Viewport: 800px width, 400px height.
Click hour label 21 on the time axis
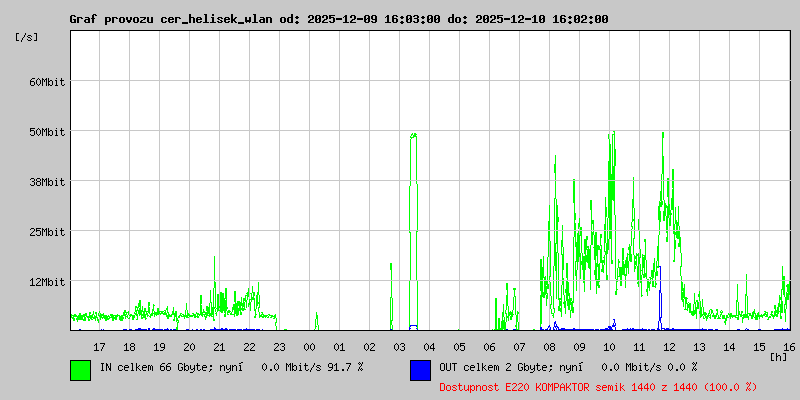point(219,347)
